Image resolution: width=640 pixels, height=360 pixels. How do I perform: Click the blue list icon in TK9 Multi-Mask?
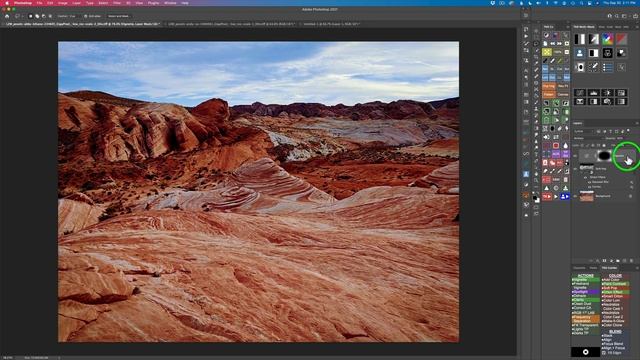point(607,67)
